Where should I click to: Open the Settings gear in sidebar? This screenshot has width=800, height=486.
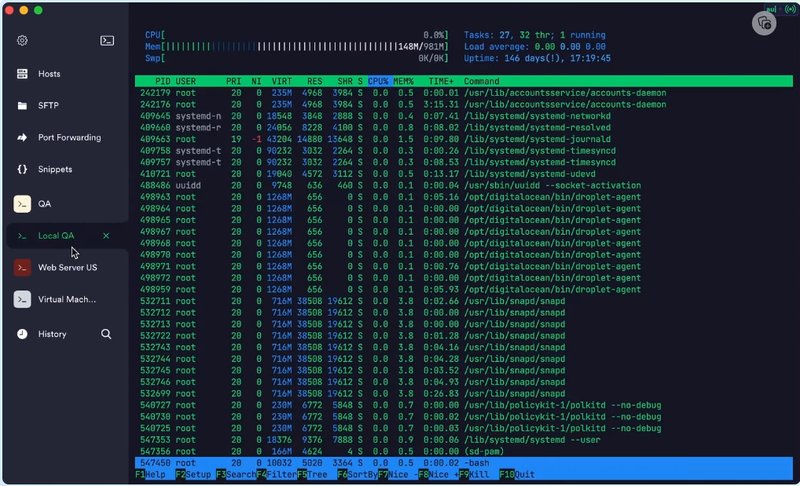22,41
